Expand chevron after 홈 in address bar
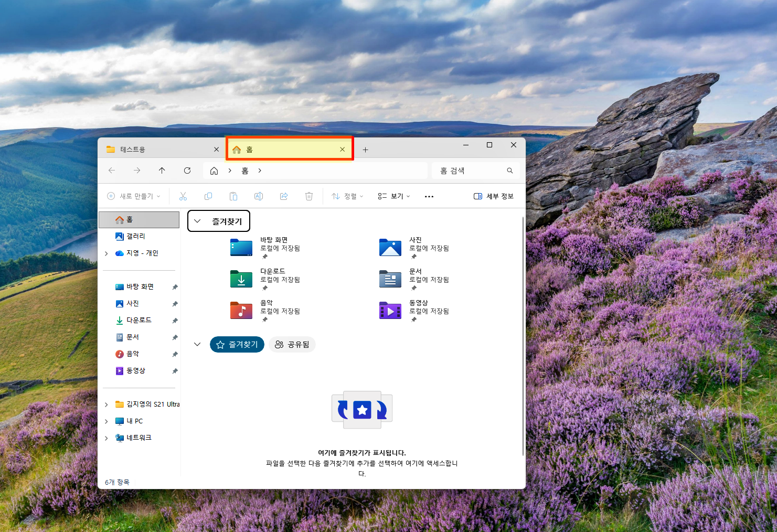The width and height of the screenshot is (777, 532). 260,171
